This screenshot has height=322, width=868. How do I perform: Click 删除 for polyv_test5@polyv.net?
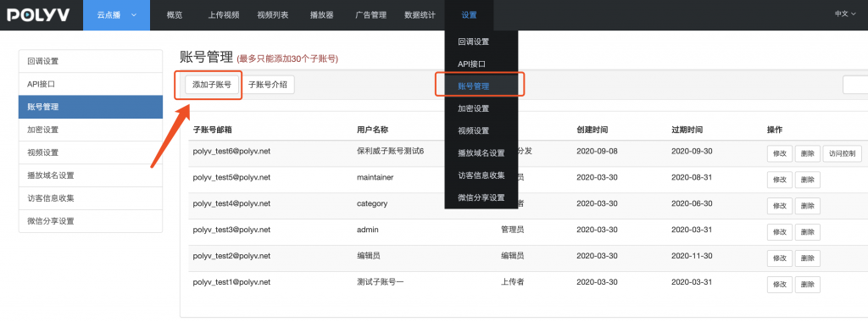(808, 180)
